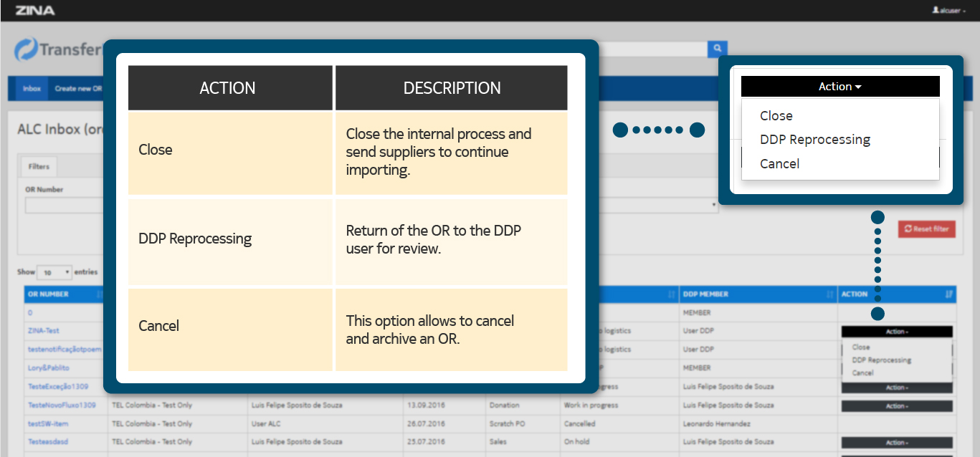Image resolution: width=980 pixels, height=457 pixels.
Task: Switch to the Inbox tab
Action: pyautogui.click(x=32, y=89)
